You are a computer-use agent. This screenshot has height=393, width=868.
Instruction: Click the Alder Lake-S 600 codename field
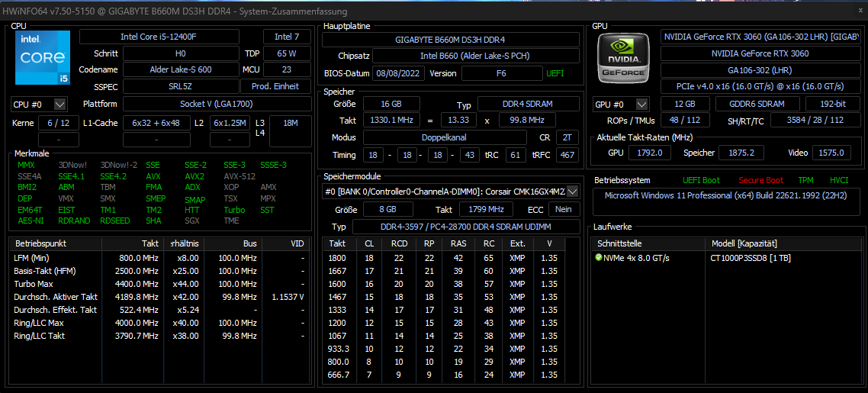click(181, 69)
